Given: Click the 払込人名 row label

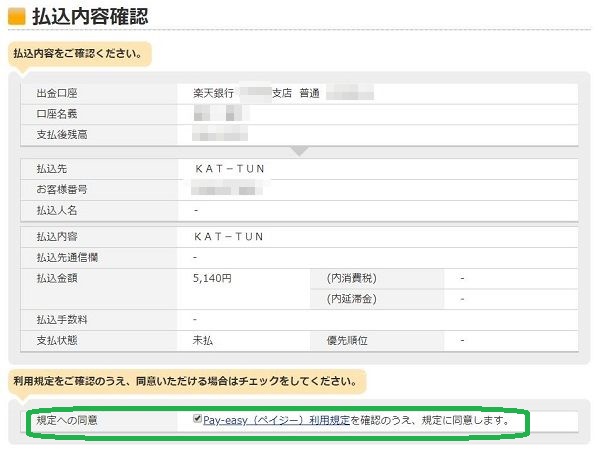Looking at the screenshot, I should pyautogui.click(x=57, y=210).
